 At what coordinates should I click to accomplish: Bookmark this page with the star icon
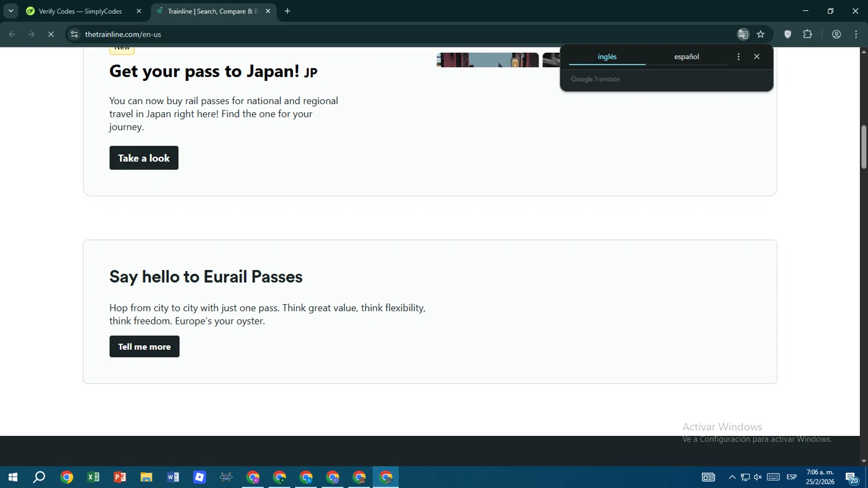click(761, 34)
